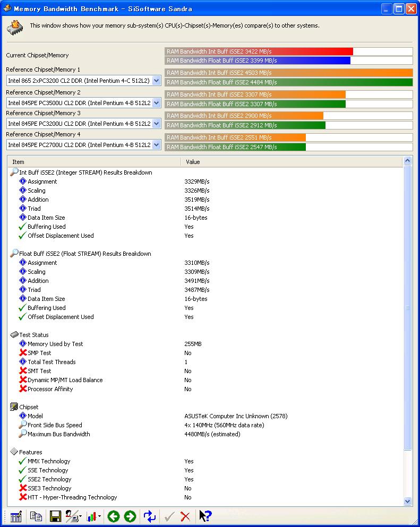Image resolution: width=420 pixels, height=527 pixels.
Task: Click the bar chart icon in toolbar
Action: [91, 516]
